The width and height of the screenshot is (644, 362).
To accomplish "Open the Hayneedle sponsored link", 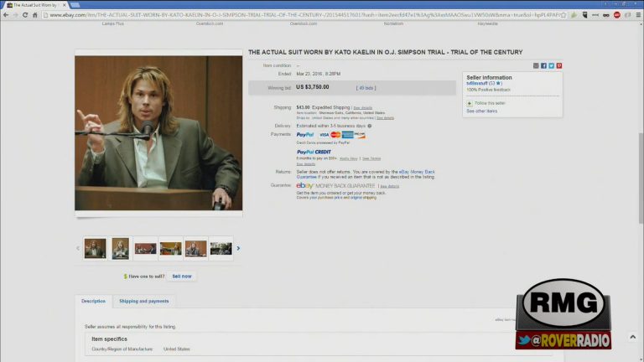I will click(x=487, y=23).
